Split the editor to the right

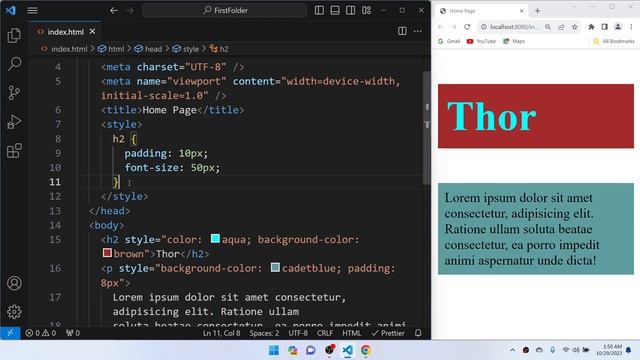(402, 31)
